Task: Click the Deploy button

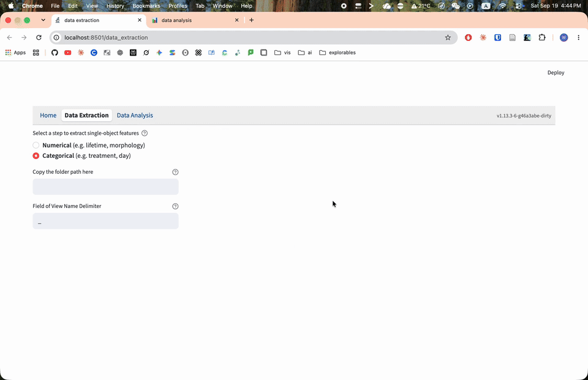Action: pyautogui.click(x=556, y=73)
